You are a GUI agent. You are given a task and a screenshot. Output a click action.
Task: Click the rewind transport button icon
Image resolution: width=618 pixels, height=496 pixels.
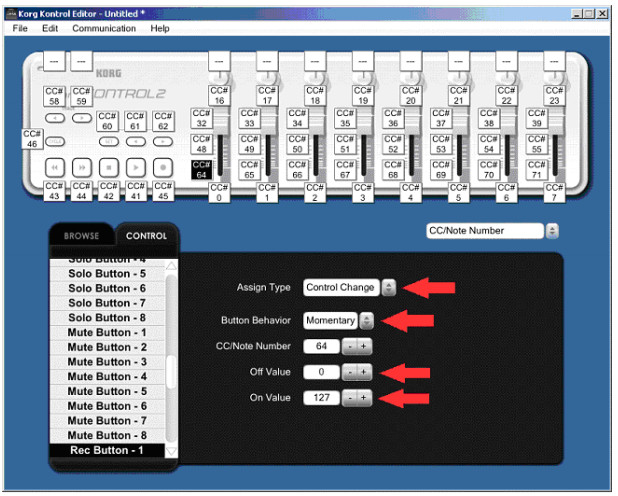pyautogui.click(x=55, y=167)
